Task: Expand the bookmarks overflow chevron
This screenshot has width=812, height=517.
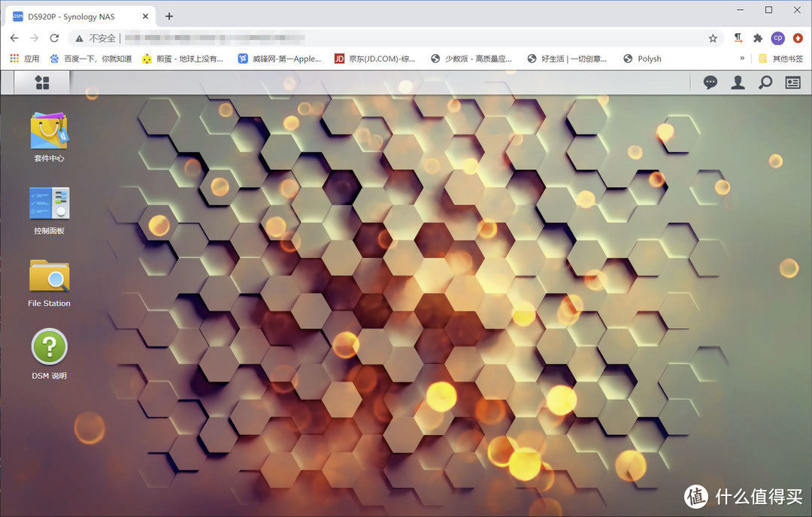Action: point(742,59)
